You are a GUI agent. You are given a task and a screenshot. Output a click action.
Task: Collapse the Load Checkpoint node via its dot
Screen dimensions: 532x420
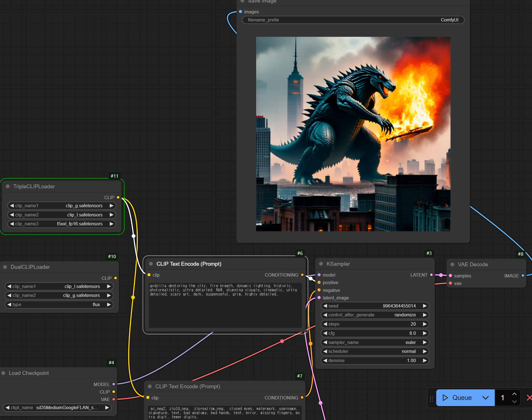pos(3,373)
